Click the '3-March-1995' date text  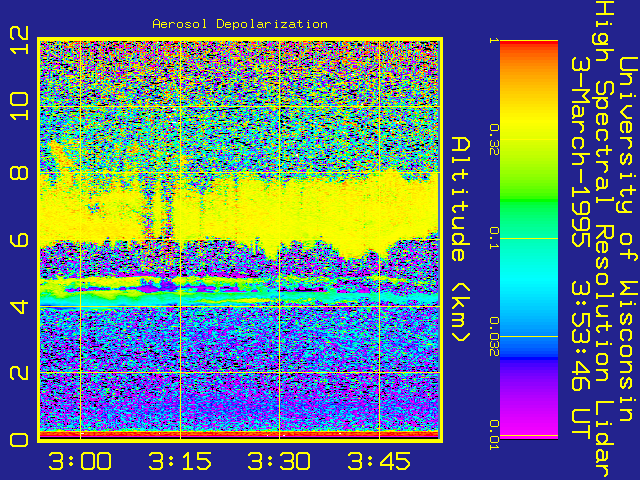580,152
